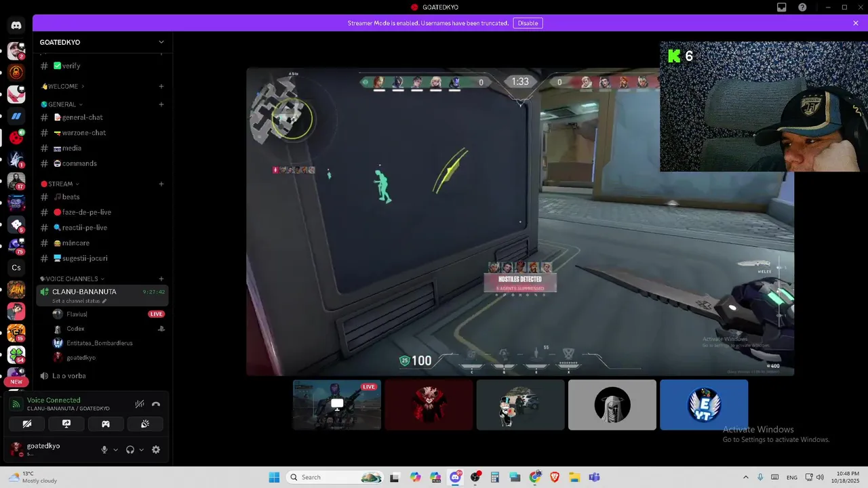Open the four-leaf clover server icon
This screenshot has width=868, height=488.
point(16,354)
